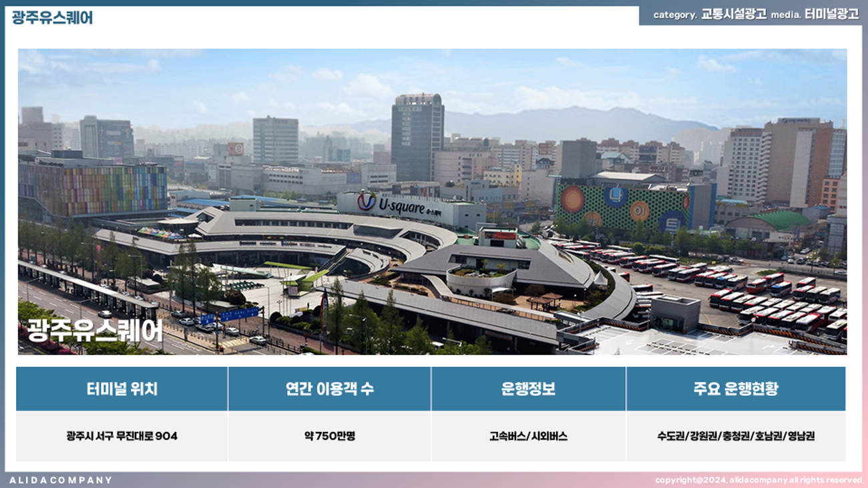
Task: Click the tall dark tower in the skyline
Action: pos(417,137)
